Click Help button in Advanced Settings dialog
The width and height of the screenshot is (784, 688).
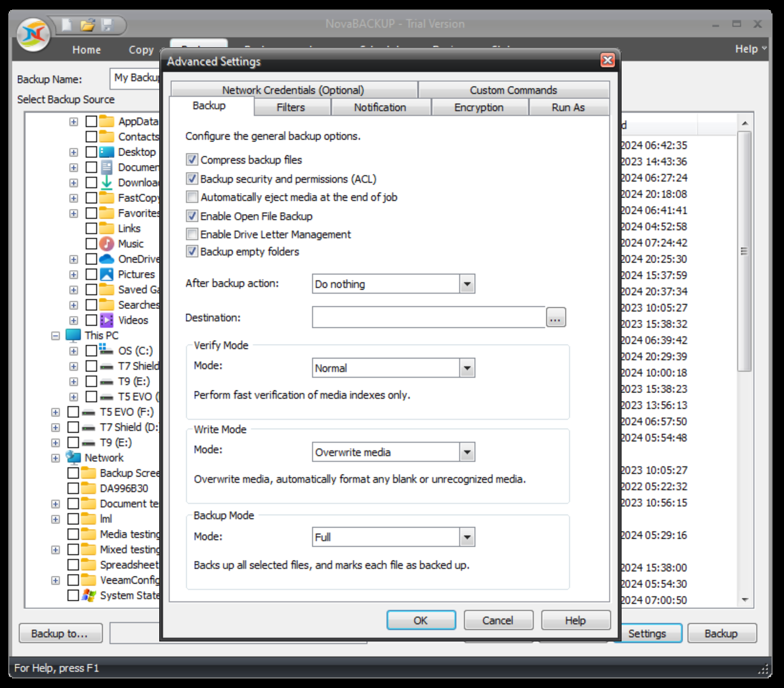pyautogui.click(x=576, y=620)
